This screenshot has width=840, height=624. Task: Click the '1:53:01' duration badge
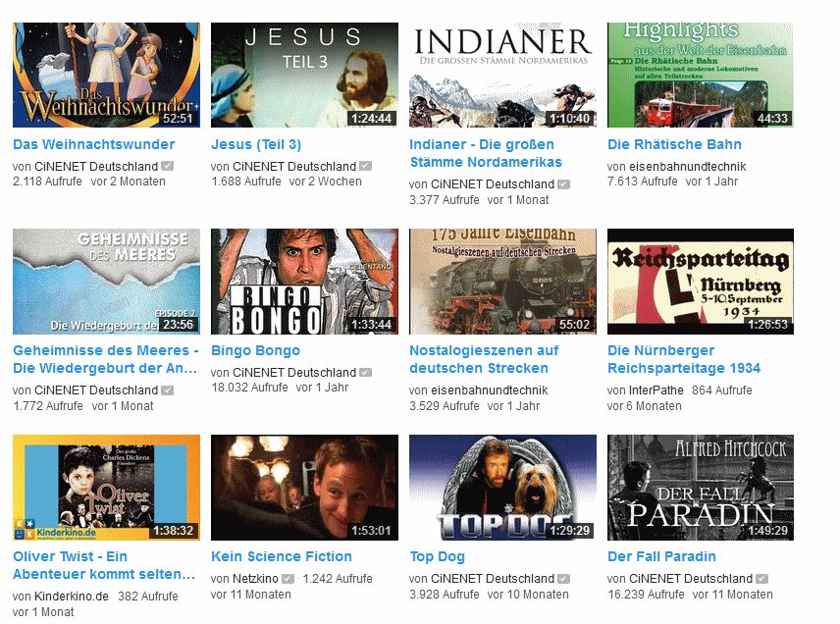[x=372, y=530]
